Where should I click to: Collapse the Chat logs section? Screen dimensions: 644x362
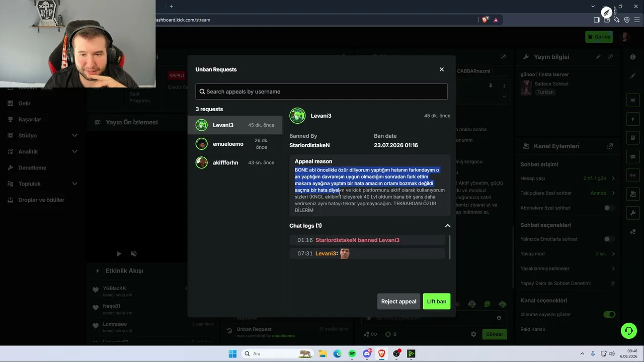click(447, 226)
